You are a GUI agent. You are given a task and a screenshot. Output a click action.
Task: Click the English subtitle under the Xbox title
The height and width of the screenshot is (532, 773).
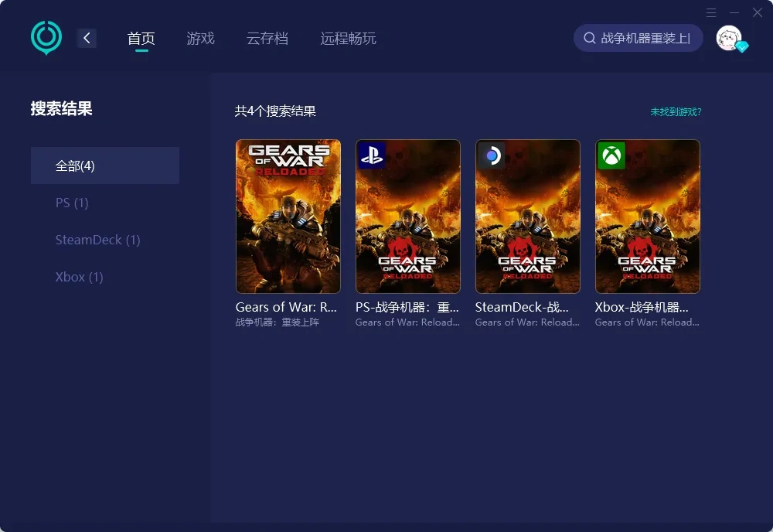coord(647,322)
